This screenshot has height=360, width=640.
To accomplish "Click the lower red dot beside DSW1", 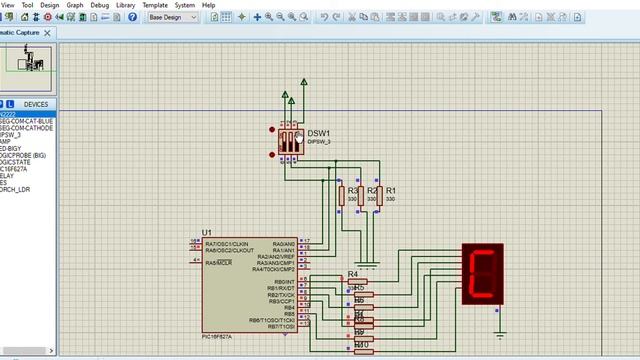I will pos(272,155).
